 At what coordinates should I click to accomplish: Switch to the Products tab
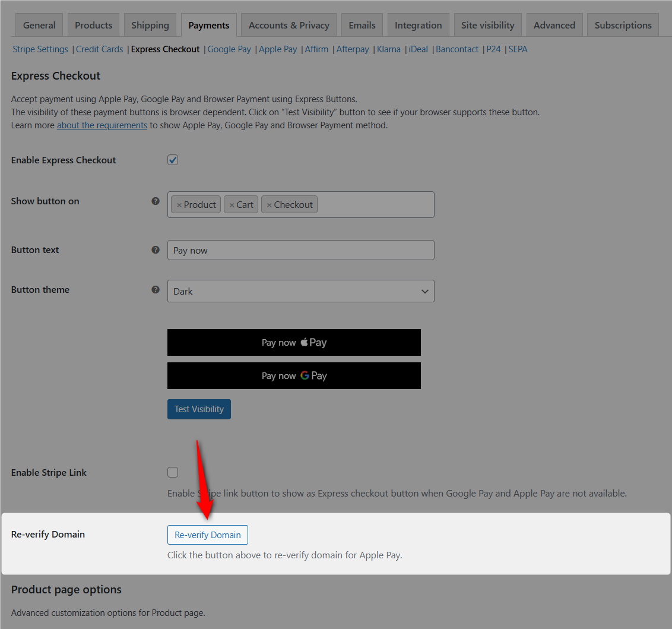click(x=93, y=26)
